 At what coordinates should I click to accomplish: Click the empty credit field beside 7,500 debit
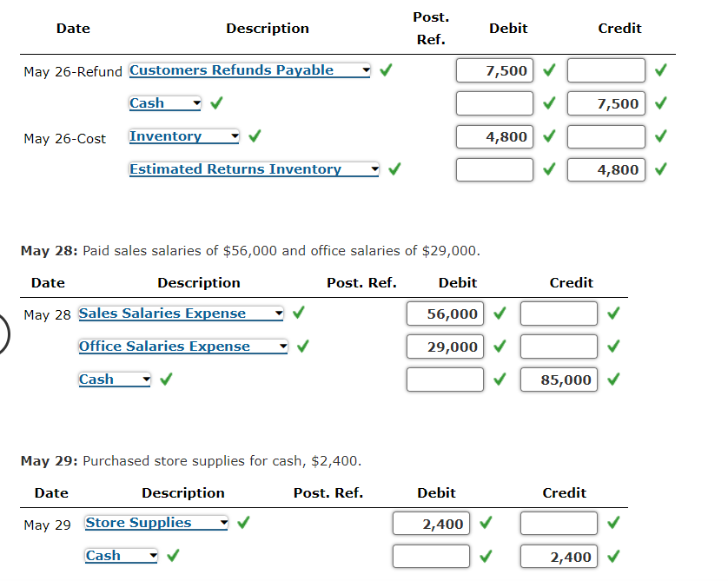pos(606,70)
